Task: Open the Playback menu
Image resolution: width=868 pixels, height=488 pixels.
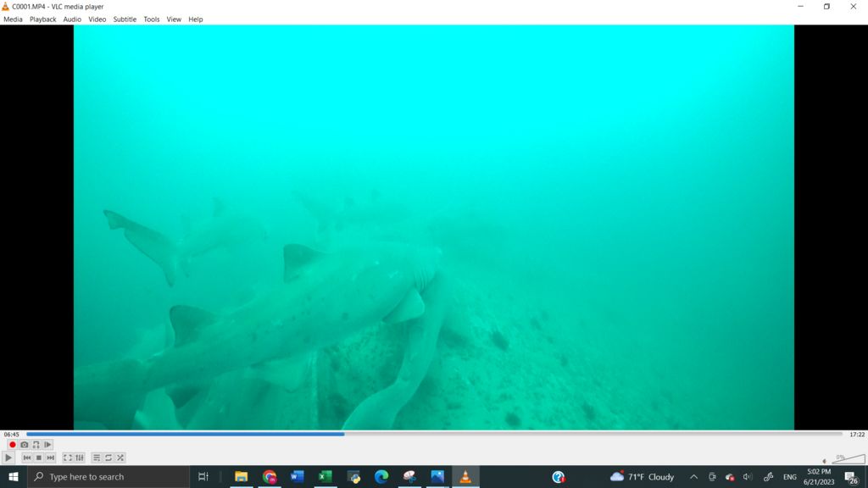Action: (x=42, y=19)
